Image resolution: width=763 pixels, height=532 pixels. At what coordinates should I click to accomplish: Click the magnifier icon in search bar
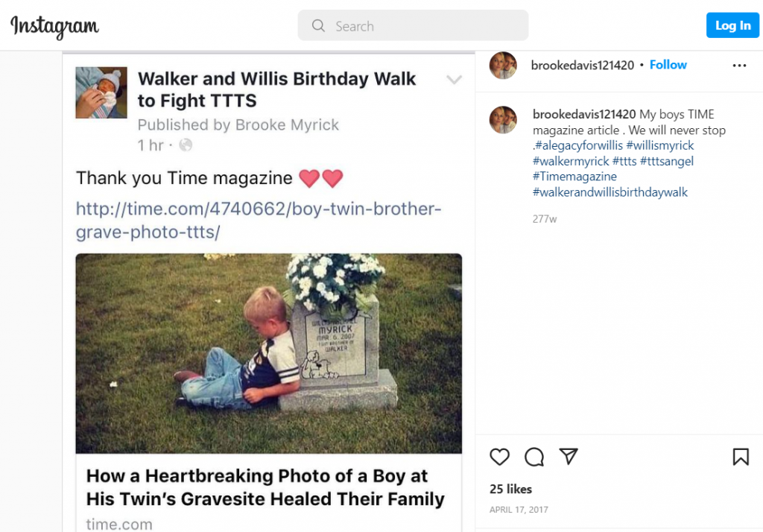[318, 26]
